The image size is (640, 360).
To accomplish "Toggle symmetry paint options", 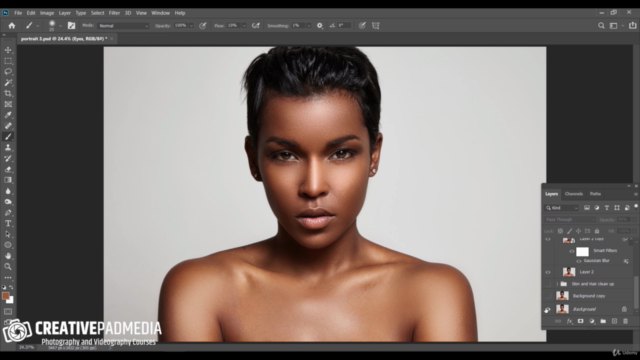I will coord(376,26).
